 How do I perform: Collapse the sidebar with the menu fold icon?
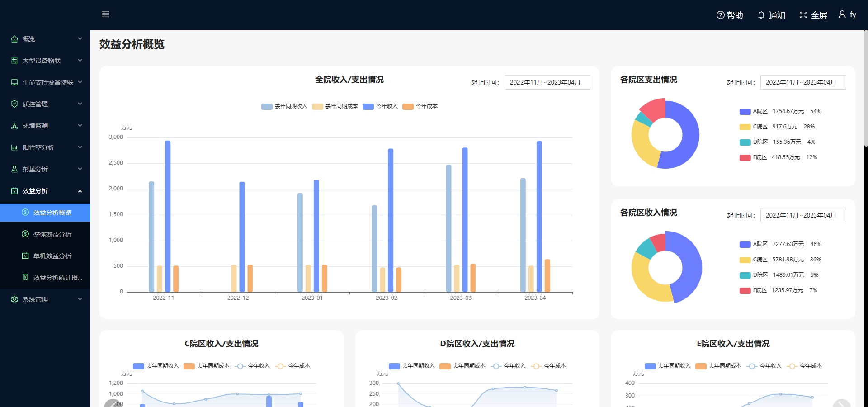pyautogui.click(x=105, y=14)
